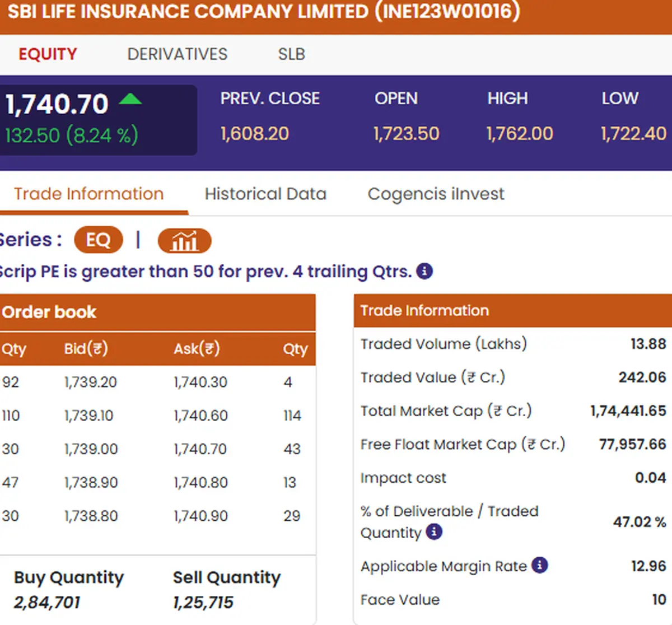Click ask price 1,740.30
This screenshot has height=625, width=672.
[x=200, y=383]
